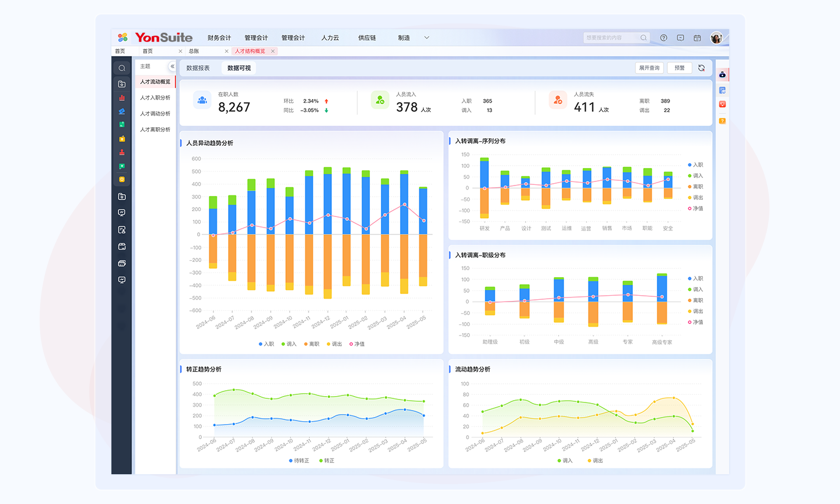
Task: Click the red stamp icon in sidebar
Action: pos(122,152)
